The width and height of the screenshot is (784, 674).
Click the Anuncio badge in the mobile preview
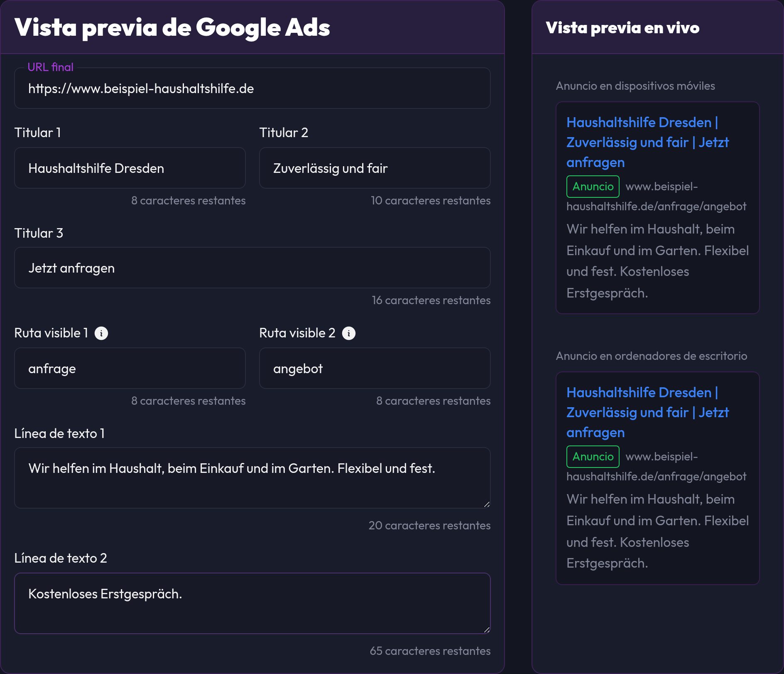coord(593,187)
